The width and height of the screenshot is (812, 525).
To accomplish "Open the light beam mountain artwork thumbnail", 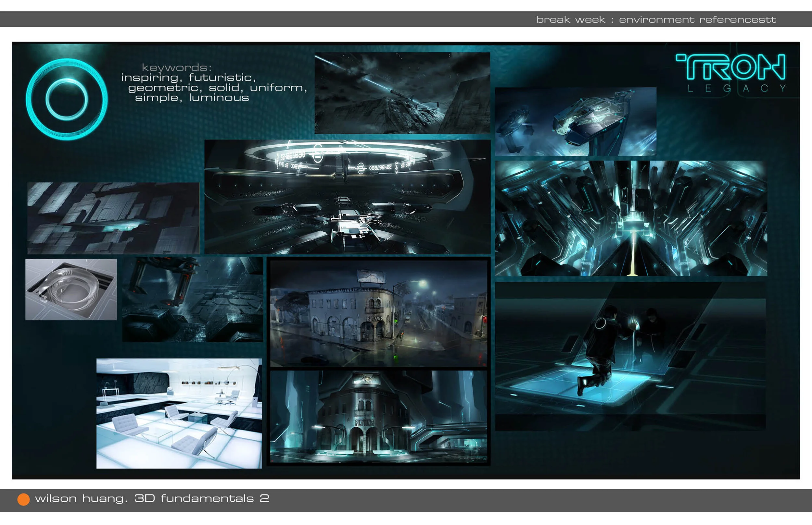I will point(402,93).
